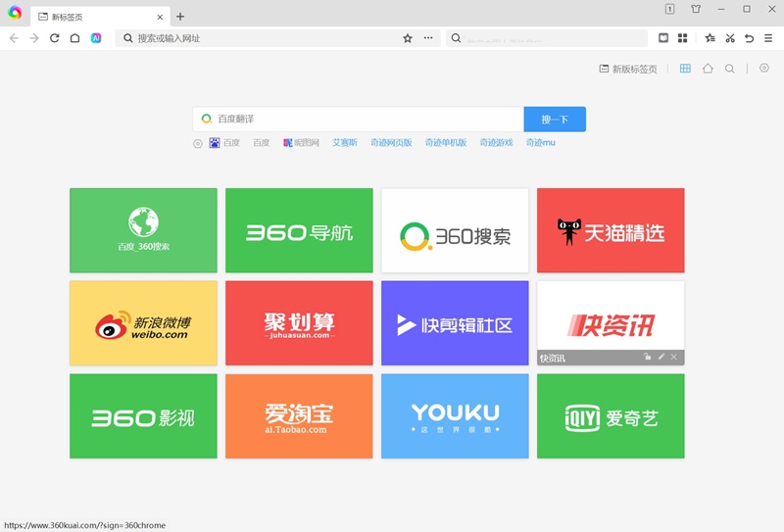Open address bar three-dot more options
This screenshot has height=532, width=784.
[428, 38]
